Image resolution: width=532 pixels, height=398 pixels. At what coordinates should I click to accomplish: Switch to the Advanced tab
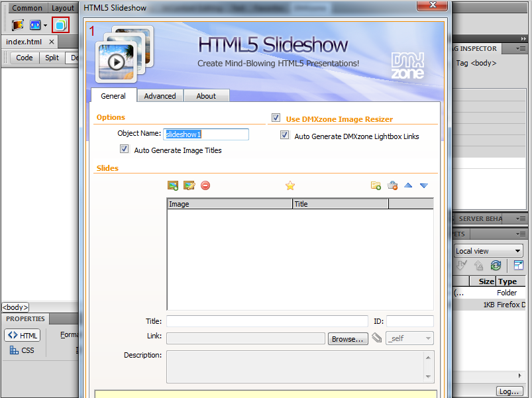[x=160, y=96]
